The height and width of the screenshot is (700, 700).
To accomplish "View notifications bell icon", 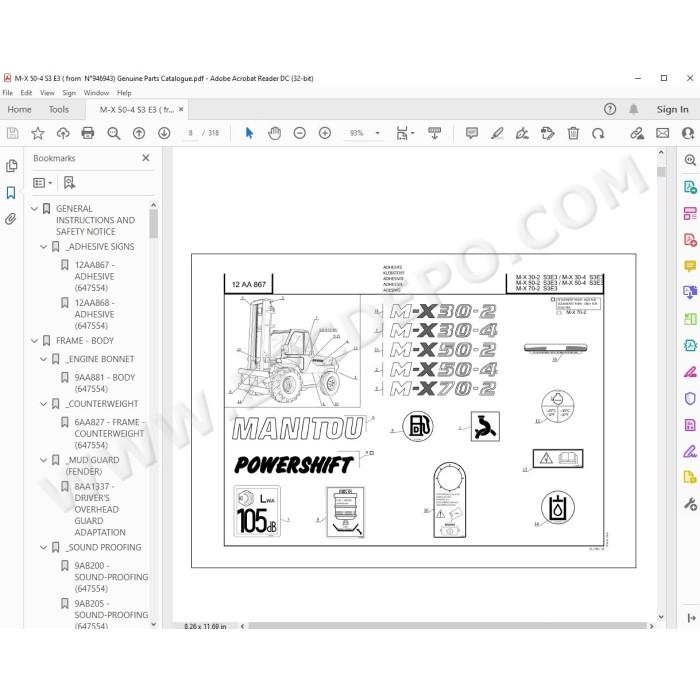I will click(633, 109).
